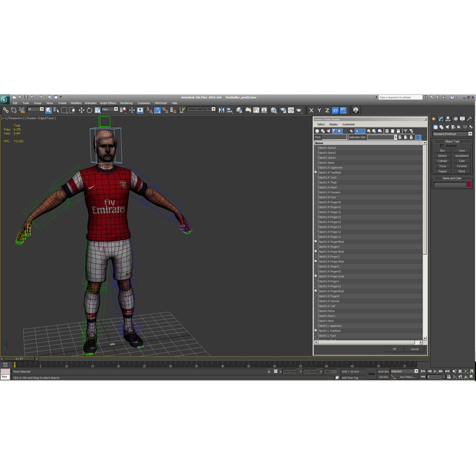This screenshot has height=476, width=476.
Task: Activate the Select and Rotate tool
Action: tap(89, 109)
